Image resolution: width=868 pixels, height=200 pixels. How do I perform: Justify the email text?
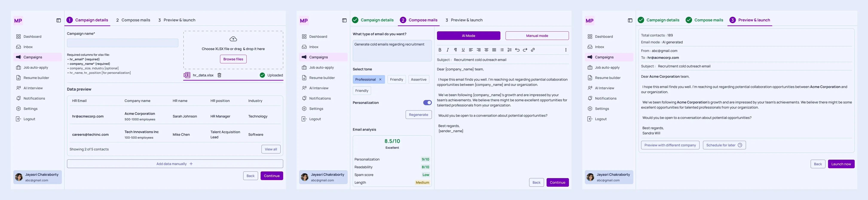(494, 50)
